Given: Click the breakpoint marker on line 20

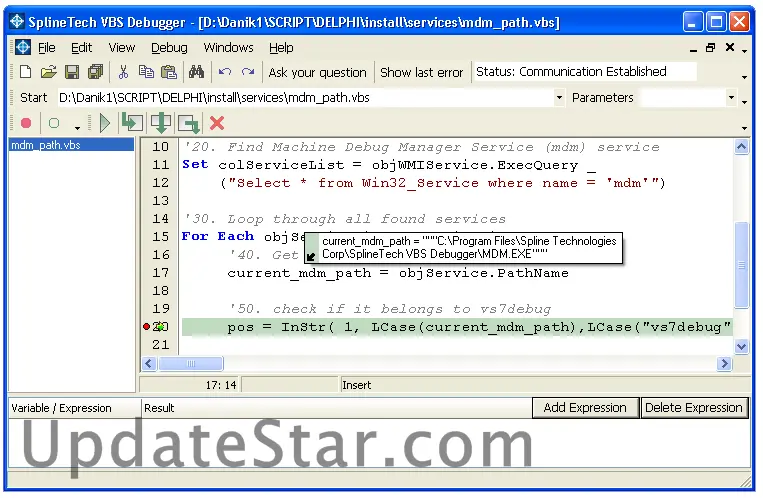Looking at the screenshot, I should click(x=146, y=326).
